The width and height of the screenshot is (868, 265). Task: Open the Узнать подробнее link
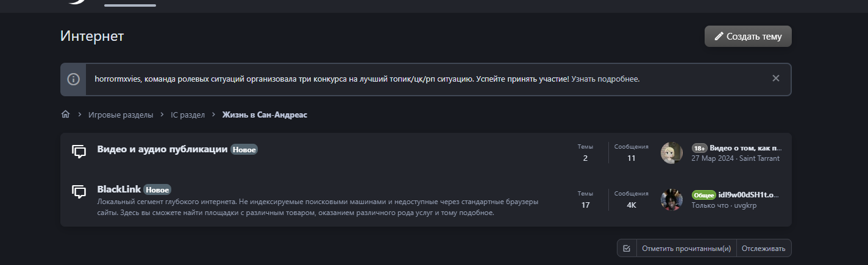click(606, 79)
